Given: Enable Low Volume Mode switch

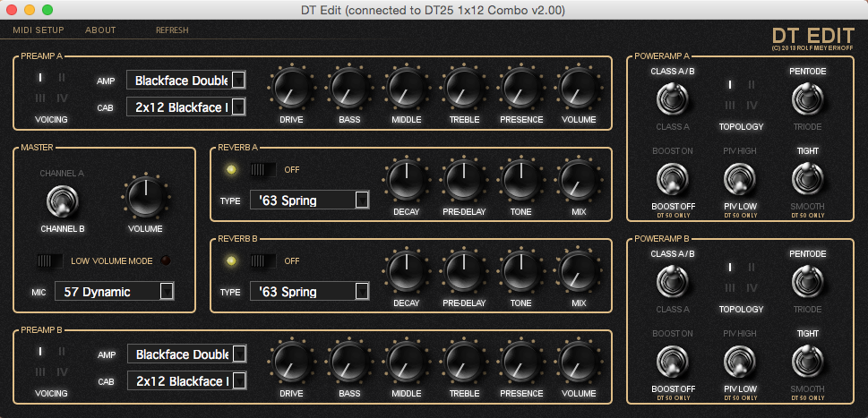Looking at the screenshot, I should coord(50,260).
